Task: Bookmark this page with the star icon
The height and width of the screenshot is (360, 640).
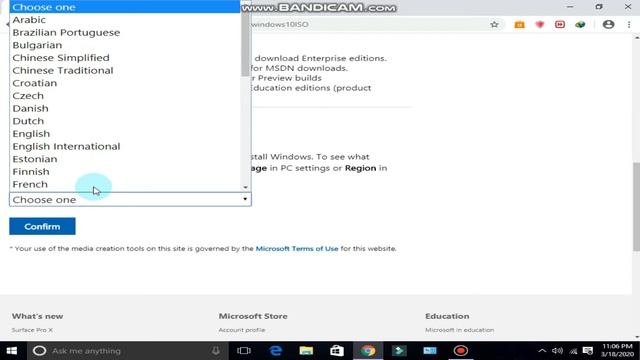Action: click(494, 24)
